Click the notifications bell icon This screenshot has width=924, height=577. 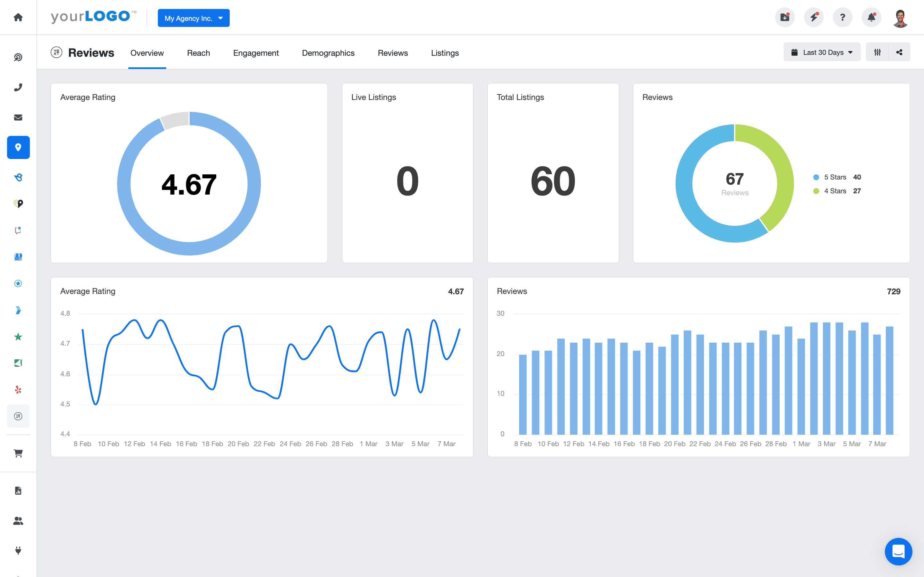click(x=871, y=18)
